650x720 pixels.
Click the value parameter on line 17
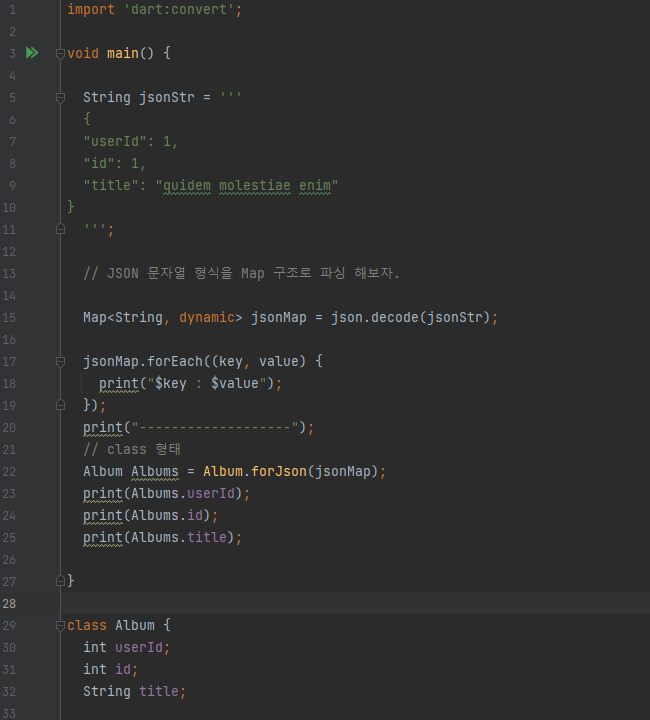(279, 361)
